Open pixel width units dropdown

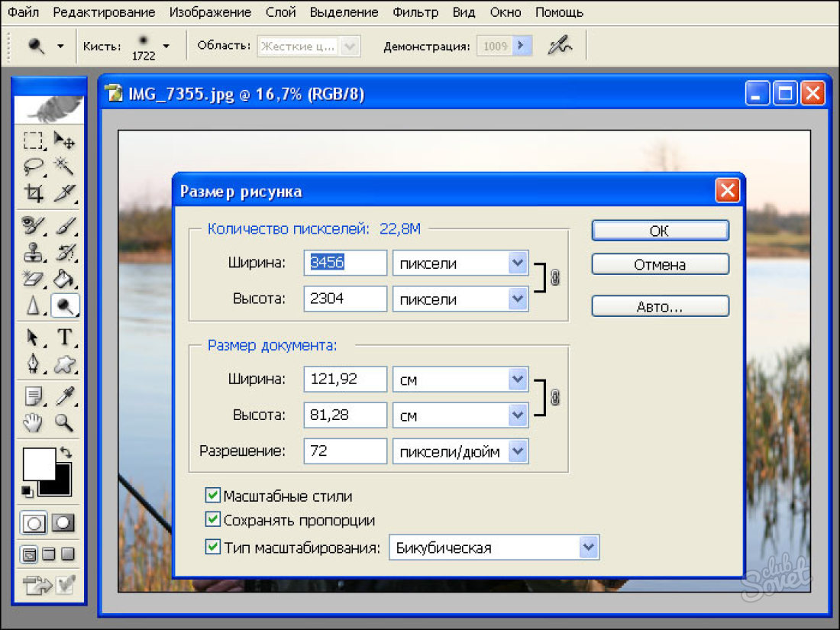519,263
